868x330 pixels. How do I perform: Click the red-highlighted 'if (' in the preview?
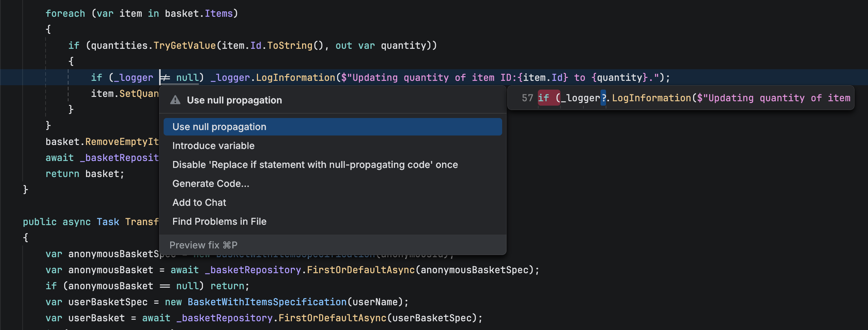[x=548, y=98]
